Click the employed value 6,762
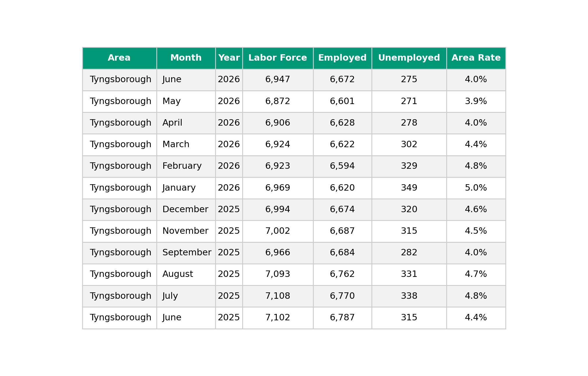The height and width of the screenshot is (376, 588). tap(342, 274)
